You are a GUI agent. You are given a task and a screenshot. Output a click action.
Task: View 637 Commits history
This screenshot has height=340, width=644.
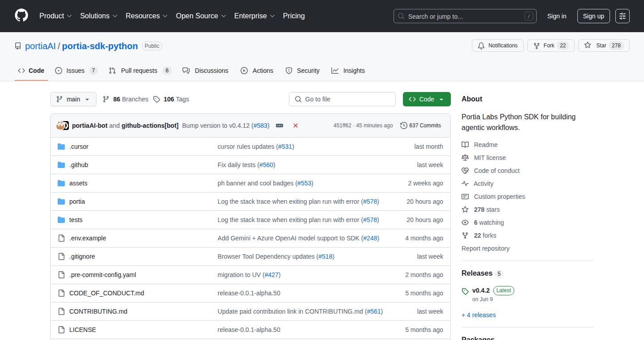[x=420, y=126]
